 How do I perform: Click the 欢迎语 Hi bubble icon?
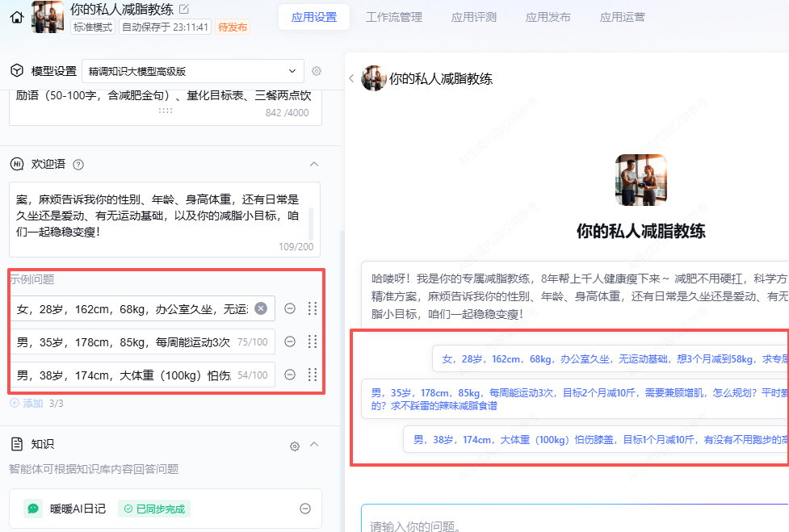point(17,164)
